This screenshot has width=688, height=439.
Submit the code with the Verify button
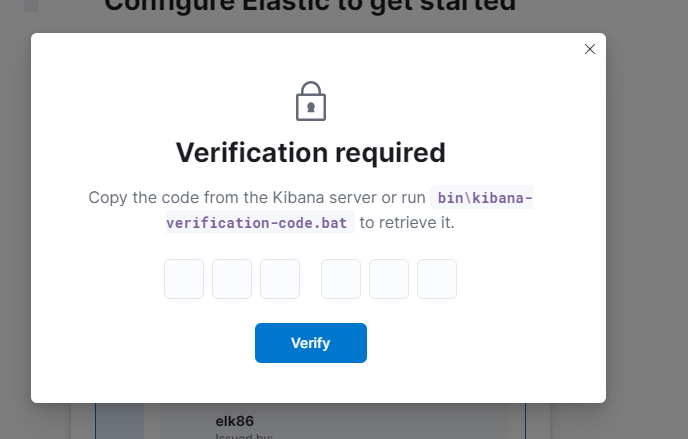pyautogui.click(x=311, y=343)
